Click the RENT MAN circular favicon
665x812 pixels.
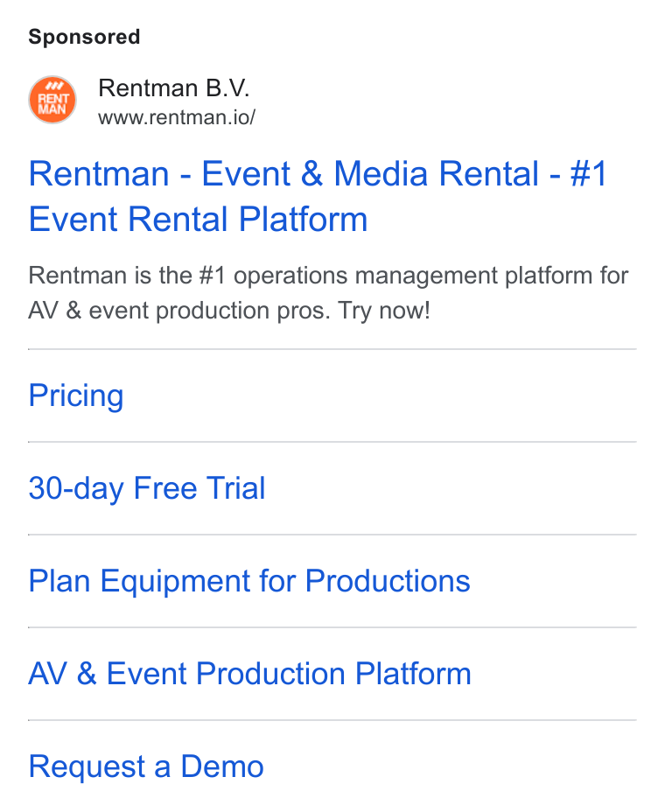pyautogui.click(x=52, y=100)
